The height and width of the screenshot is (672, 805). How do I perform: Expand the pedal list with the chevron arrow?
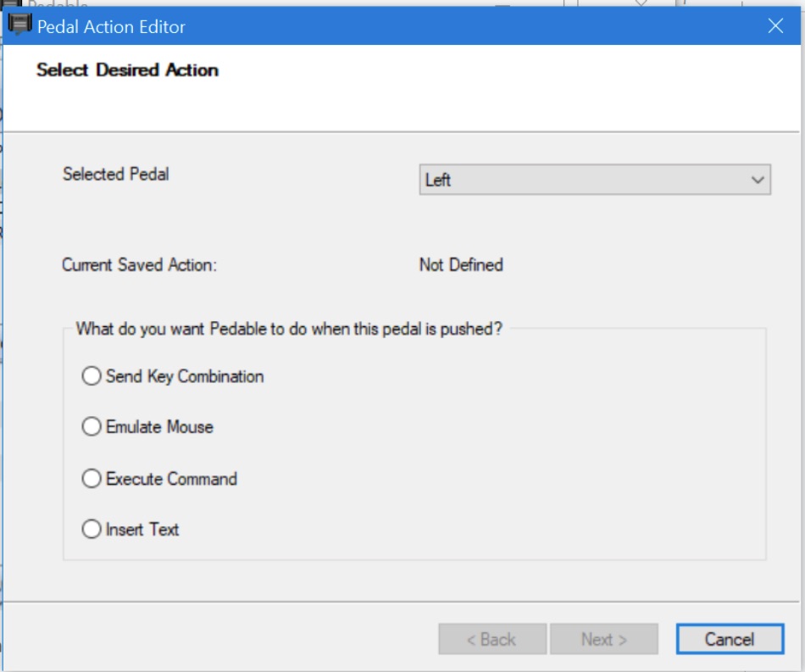pyautogui.click(x=757, y=180)
